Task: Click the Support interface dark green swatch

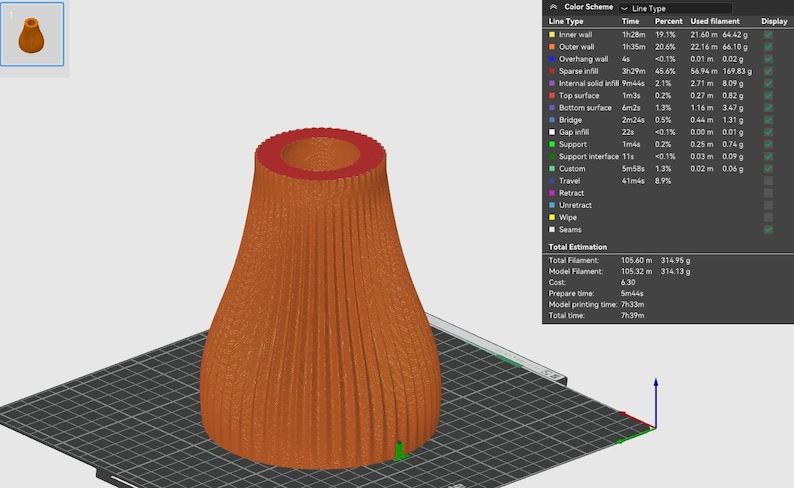Action: (x=552, y=156)
